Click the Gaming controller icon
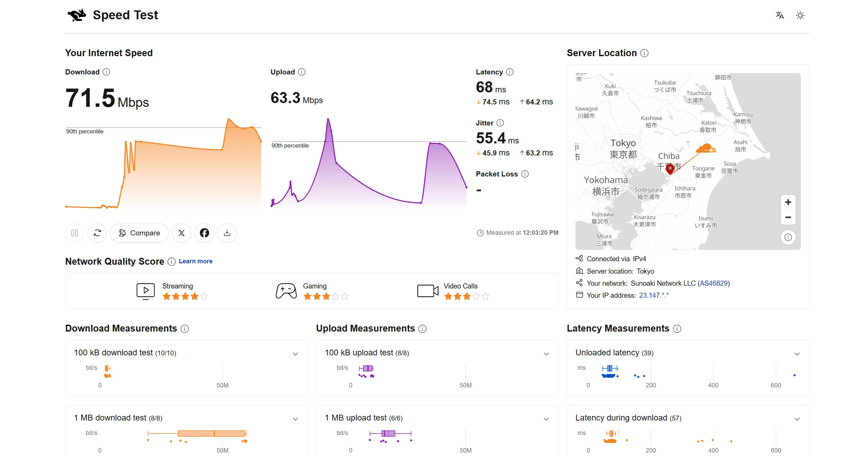Viewport: 868px width, 456px height. point(286,291)
